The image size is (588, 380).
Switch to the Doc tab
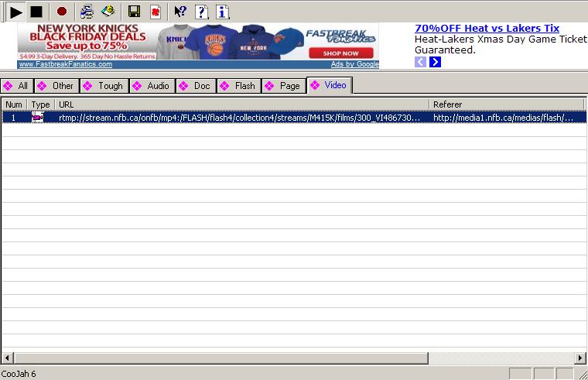click(x=197, y=86)
